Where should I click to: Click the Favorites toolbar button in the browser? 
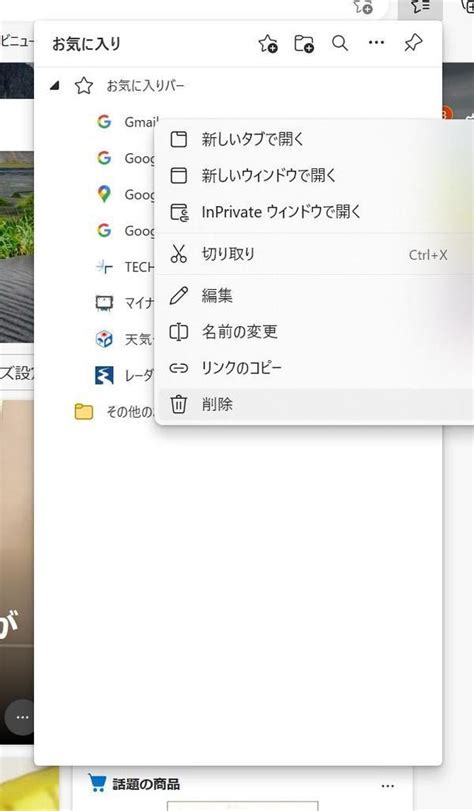tap(420, 8)
